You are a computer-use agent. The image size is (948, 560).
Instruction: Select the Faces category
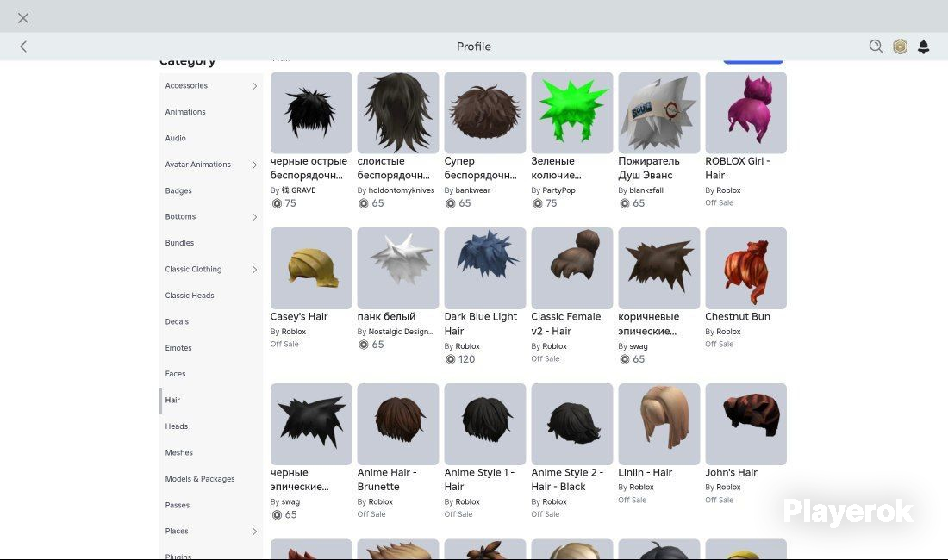(x=175, y=374)
